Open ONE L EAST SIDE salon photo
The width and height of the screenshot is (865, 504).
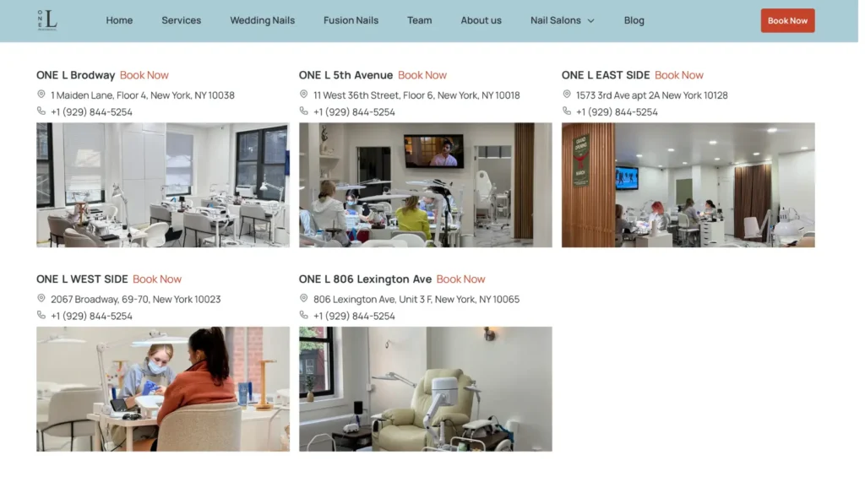click(x=688, y=185)
